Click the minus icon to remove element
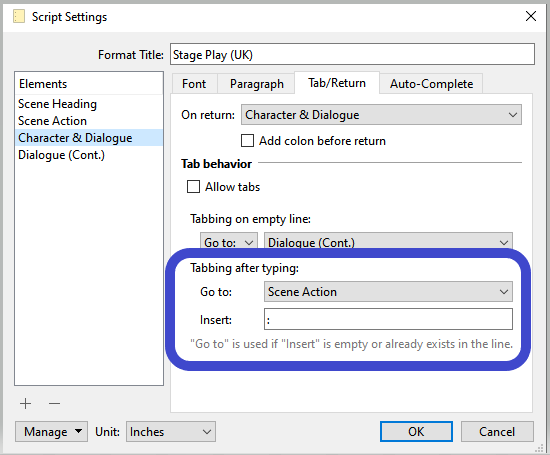Image resolution: width=550 pixels, height=455 pixels. coord(54,403)
